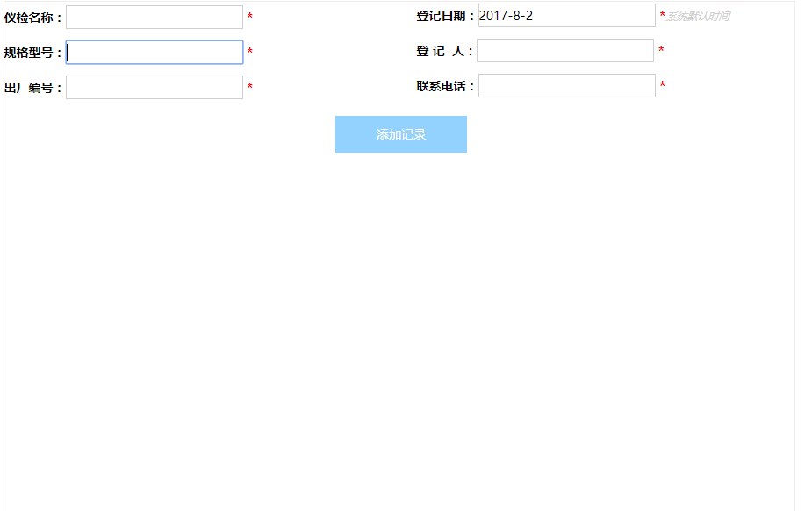
Task: Click the 联系电话 label
Action: [445, 86]
